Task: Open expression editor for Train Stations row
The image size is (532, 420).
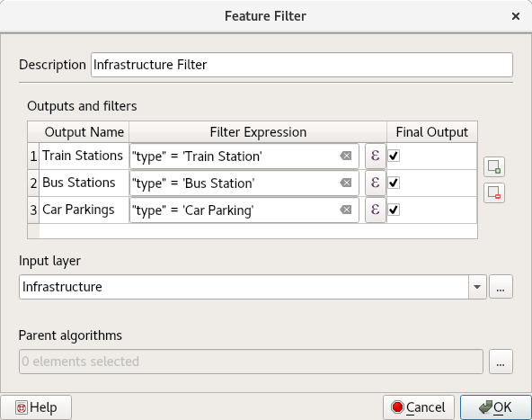Action: click(x=376, y=156)
